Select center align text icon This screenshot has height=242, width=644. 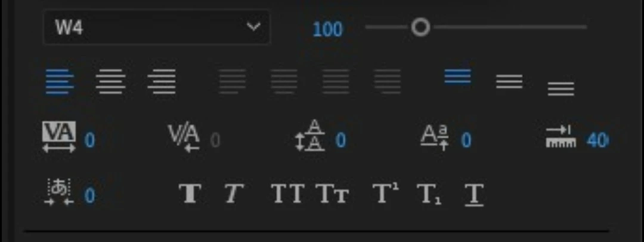[x=110, y=81]
